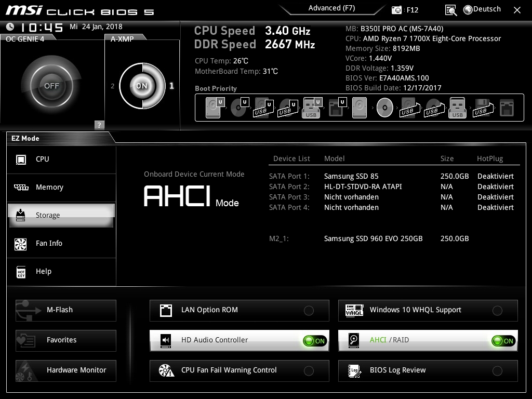This screenshot has height=399, width=532.
Task: Click the Memory Size value 8192MB
Action: click(x=406, y=48)
